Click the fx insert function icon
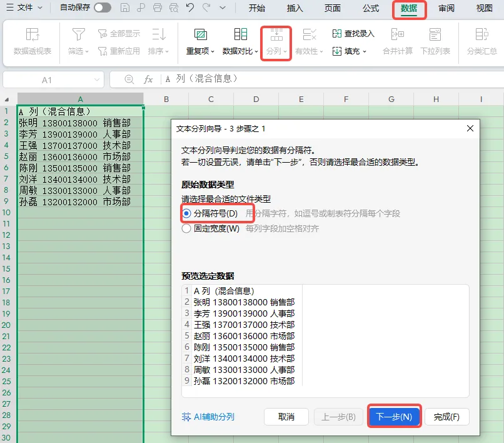This screenshot has height=443, width=504. coord(148,79)
